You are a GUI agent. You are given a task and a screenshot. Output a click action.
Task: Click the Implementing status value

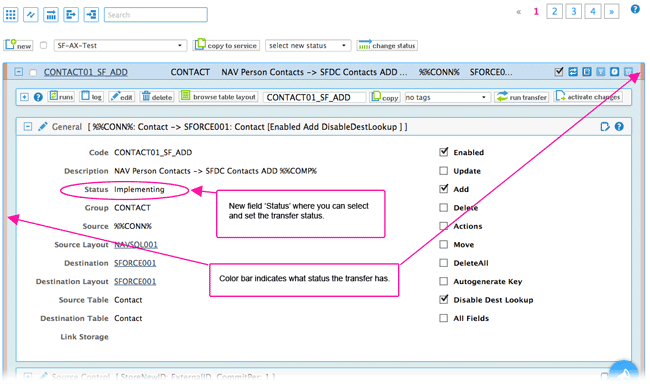pyautogui.click(x=139, y=190)
